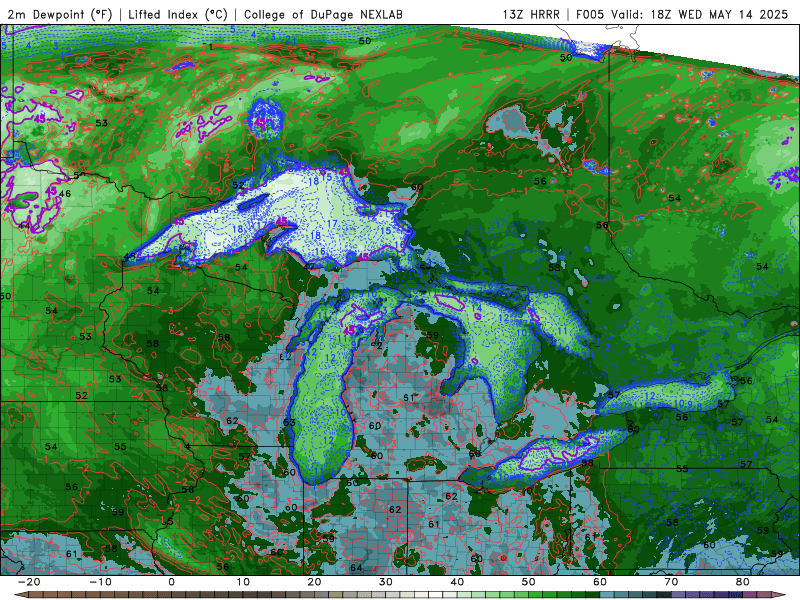Screen dimensions: 800x600
Task: Click the black "44" dewpoint value on the map
Action: [24, 226]
